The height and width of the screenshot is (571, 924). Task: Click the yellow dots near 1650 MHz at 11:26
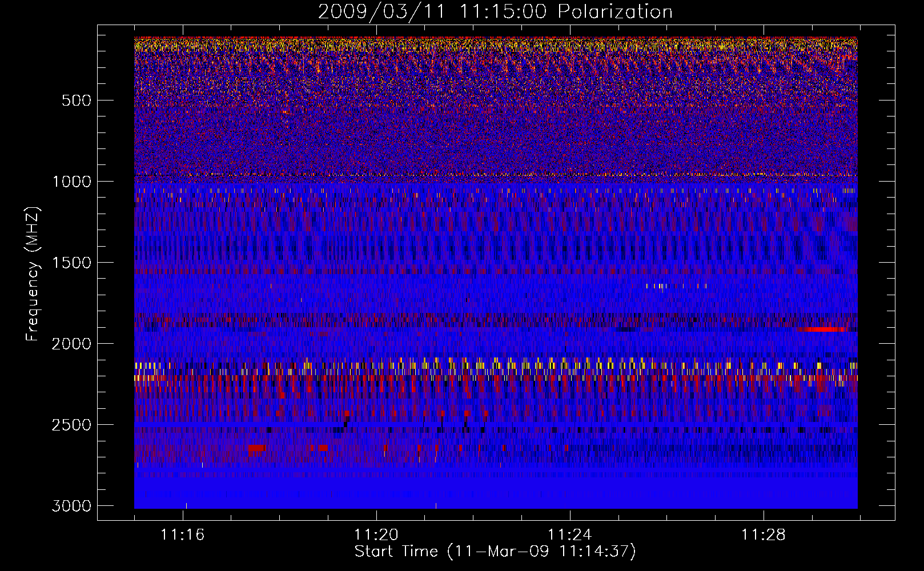[676, 286]
